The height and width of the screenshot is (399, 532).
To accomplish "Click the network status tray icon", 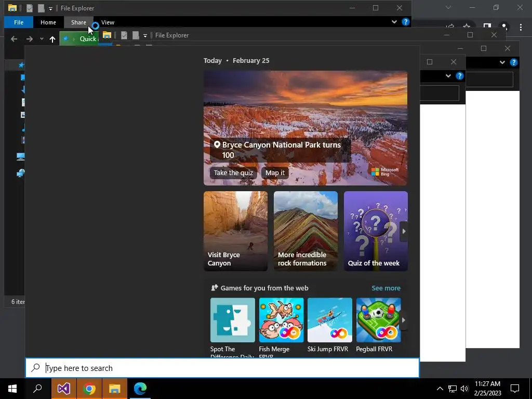I will coord(453,389).
